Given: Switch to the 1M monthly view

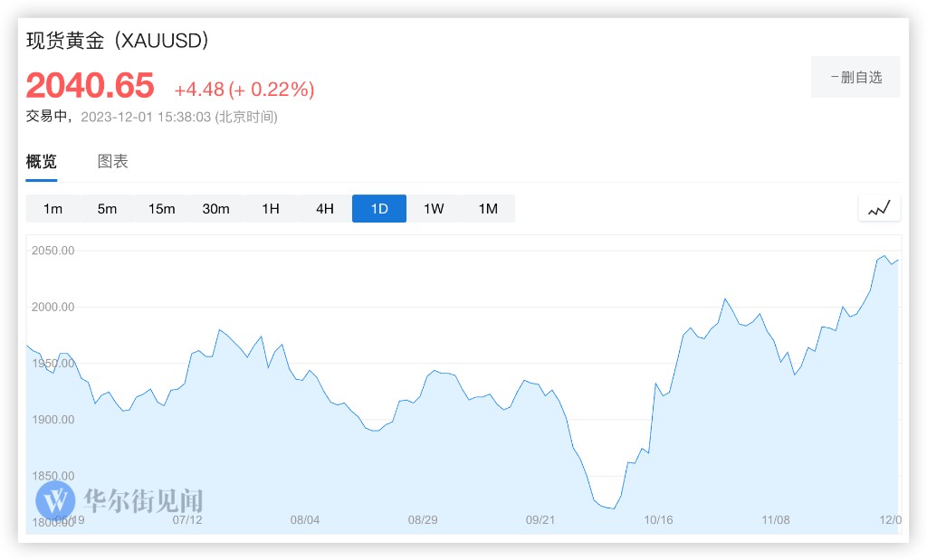Looking at the screenshot, I should 488,209.
